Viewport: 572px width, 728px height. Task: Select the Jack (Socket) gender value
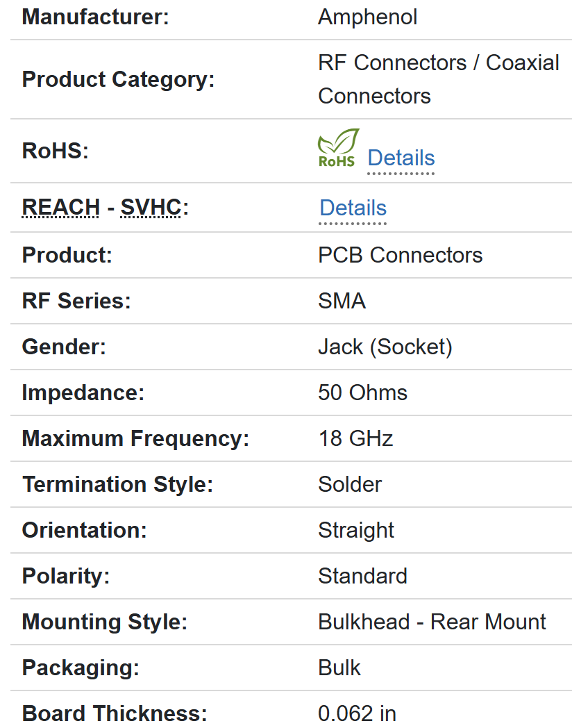(385, 347)
